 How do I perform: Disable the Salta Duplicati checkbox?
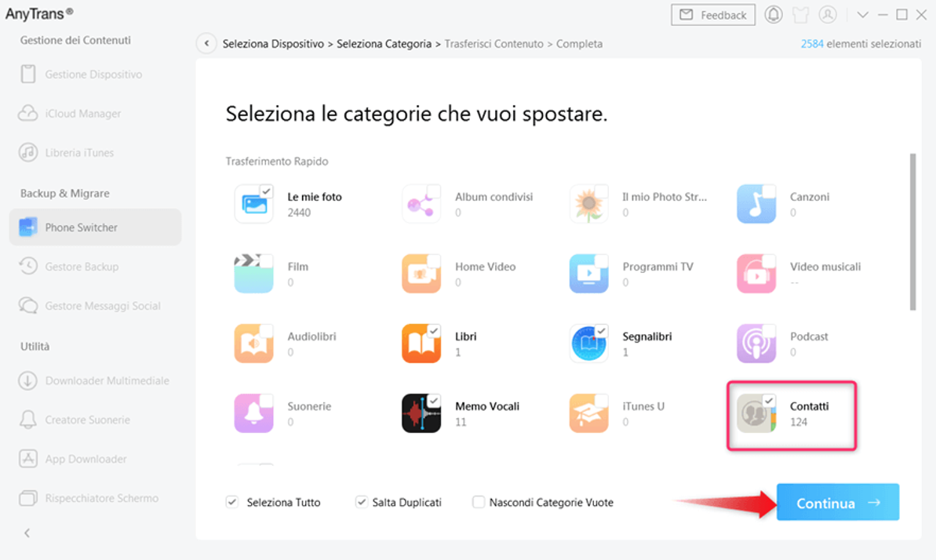click(x=362, y=502)
